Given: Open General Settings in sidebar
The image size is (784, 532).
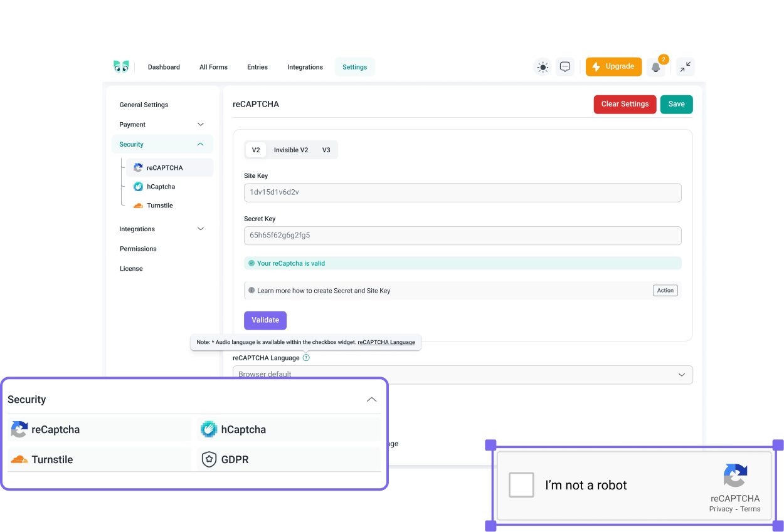Looking at the screenshot, I should click(x=144, y=105).
